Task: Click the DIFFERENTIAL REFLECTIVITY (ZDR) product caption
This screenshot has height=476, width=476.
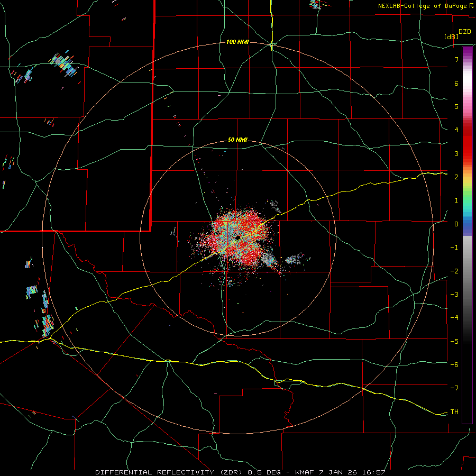Action: coord(170,472)
